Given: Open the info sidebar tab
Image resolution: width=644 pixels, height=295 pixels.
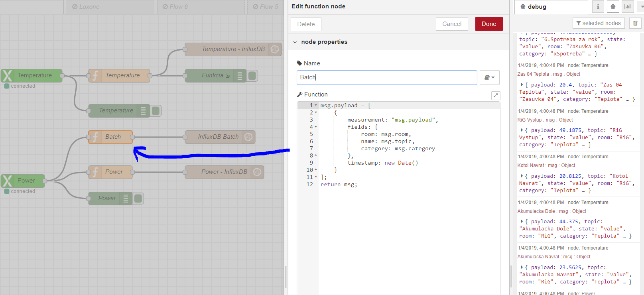Looking at the screenshot, I should tap(598, 7).
